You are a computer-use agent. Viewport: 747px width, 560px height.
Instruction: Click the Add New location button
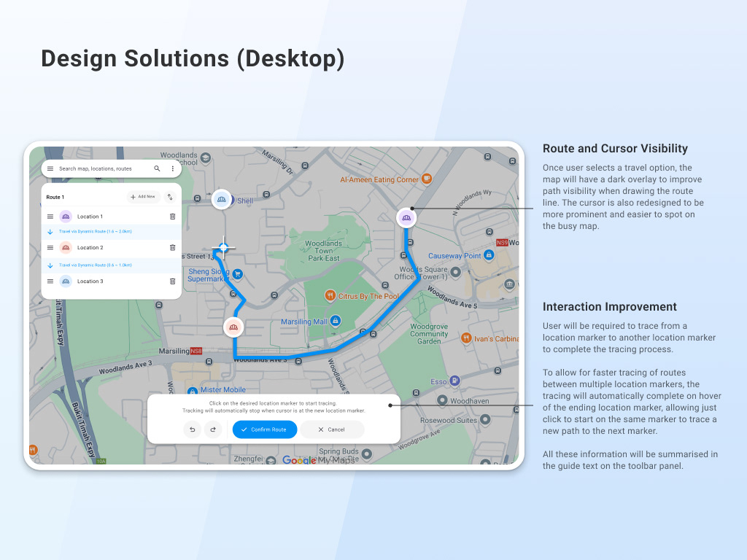click(x=144, y=197)
